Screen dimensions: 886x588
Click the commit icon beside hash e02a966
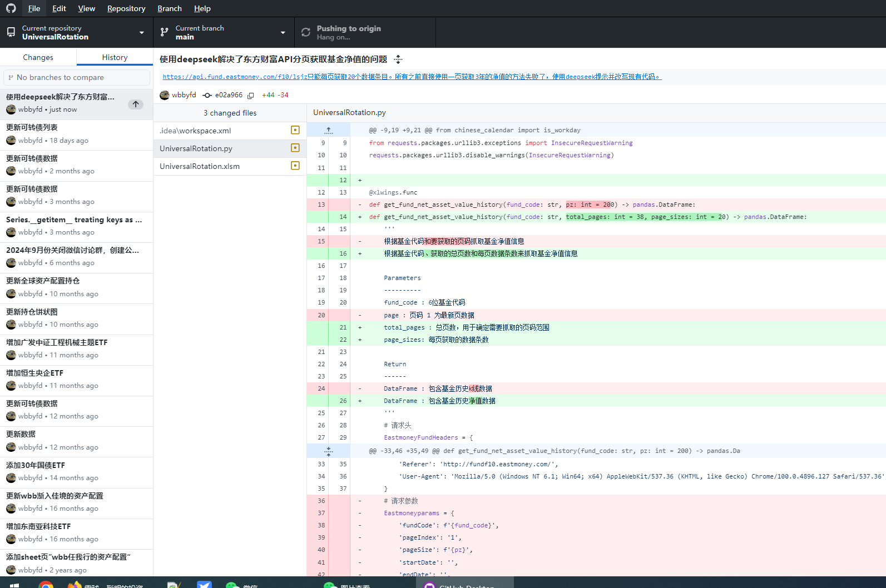(x=207, y=96)
